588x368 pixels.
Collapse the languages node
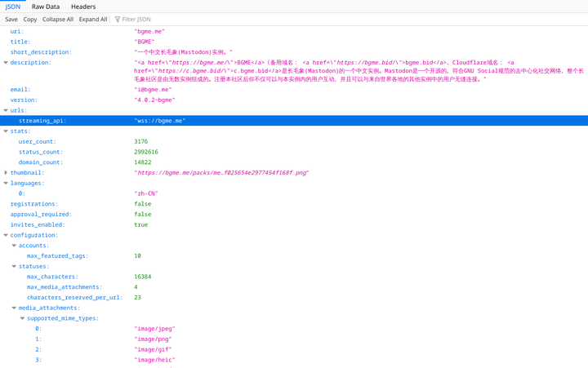(x=6, y=184)
